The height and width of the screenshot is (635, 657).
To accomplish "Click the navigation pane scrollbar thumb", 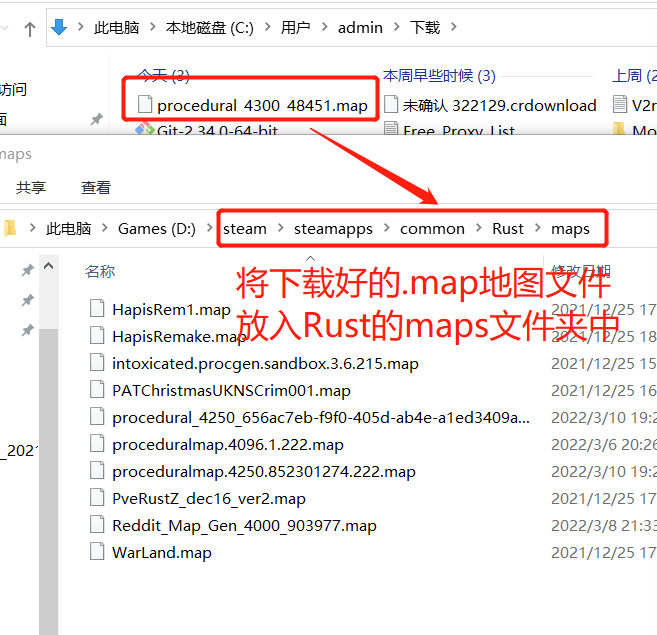I will tap(48, 481).
